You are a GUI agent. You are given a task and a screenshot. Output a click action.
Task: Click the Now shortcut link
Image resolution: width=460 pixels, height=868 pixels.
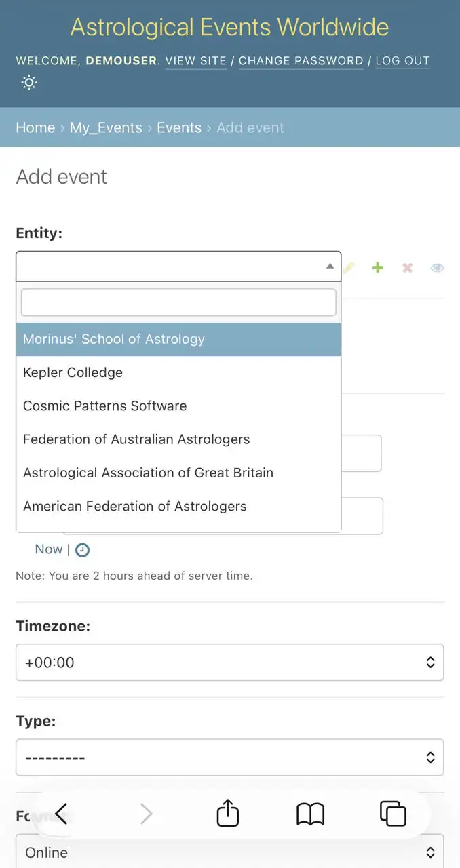pyautogui.click(x=48, y=549)
